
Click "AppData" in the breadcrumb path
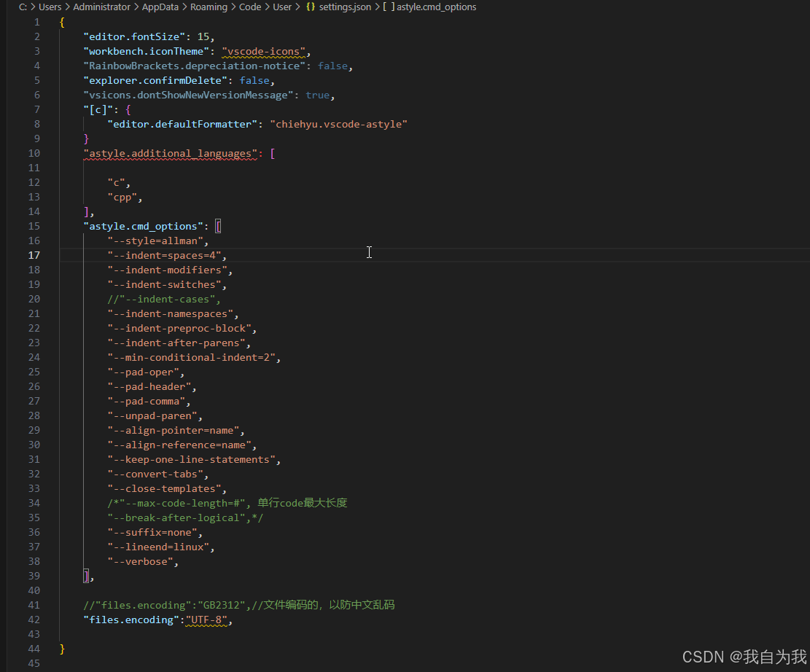point(160,7)
